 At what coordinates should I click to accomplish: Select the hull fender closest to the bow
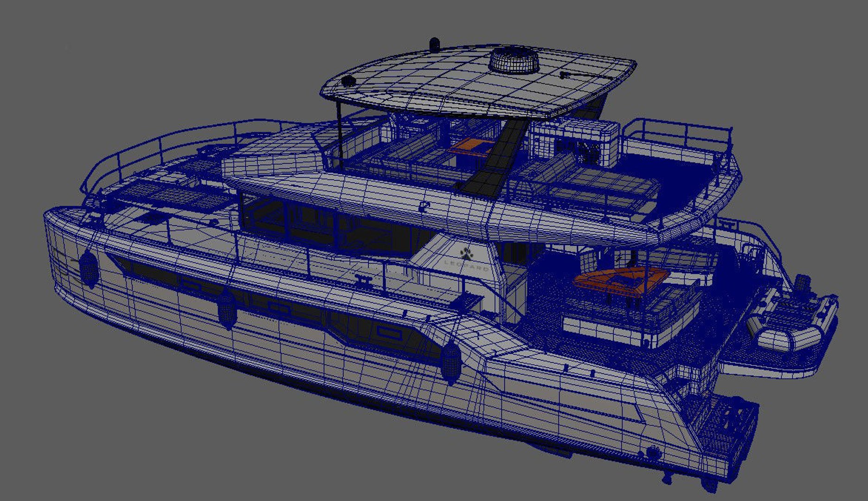pos(89,268)
